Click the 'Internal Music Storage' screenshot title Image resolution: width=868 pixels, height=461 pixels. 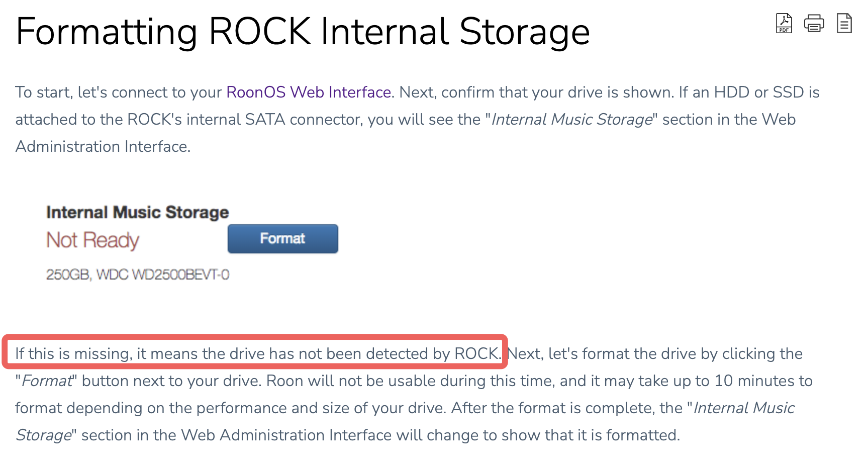137,212
